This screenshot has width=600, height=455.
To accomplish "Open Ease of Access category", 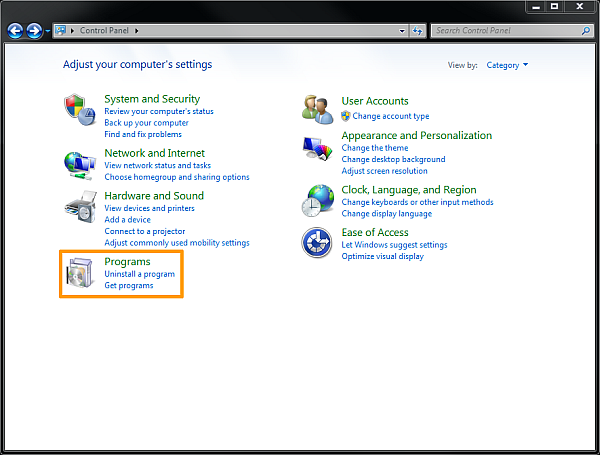I will pos(375,233).
